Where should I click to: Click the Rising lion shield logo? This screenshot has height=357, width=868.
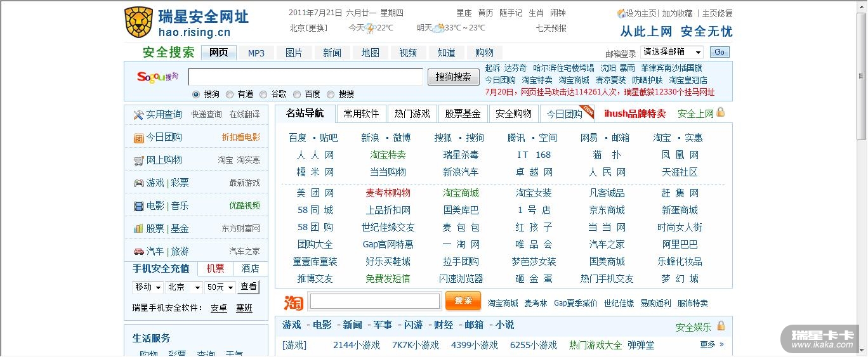point(138,22)
